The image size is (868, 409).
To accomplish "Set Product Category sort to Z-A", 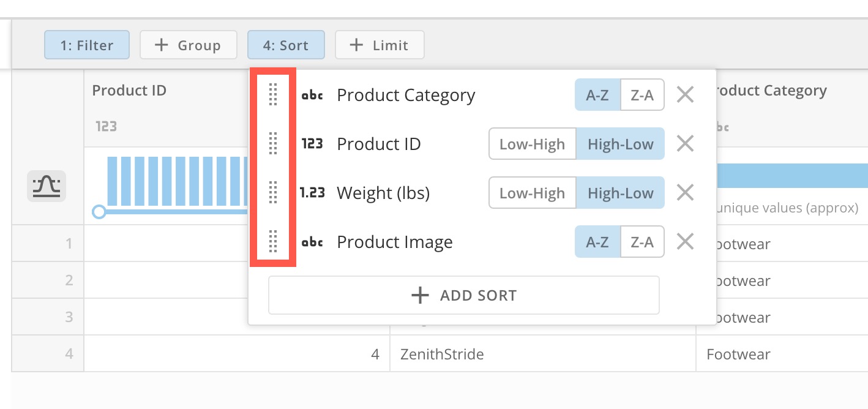I will coord(642,95).
